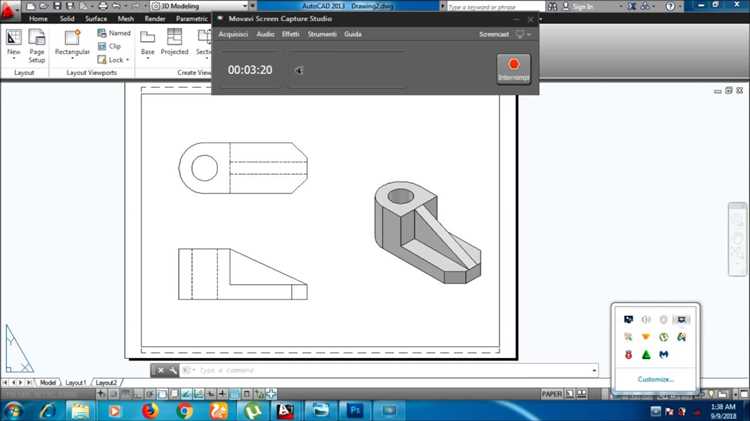
Task: Toggle the PAPER space status button
Action: point(552,394)
